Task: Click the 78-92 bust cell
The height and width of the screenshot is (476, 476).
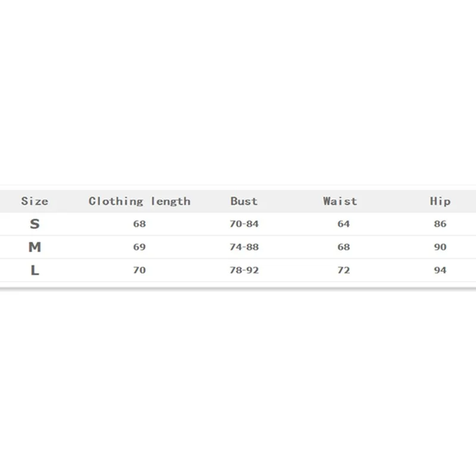Action: coord(245,270)
